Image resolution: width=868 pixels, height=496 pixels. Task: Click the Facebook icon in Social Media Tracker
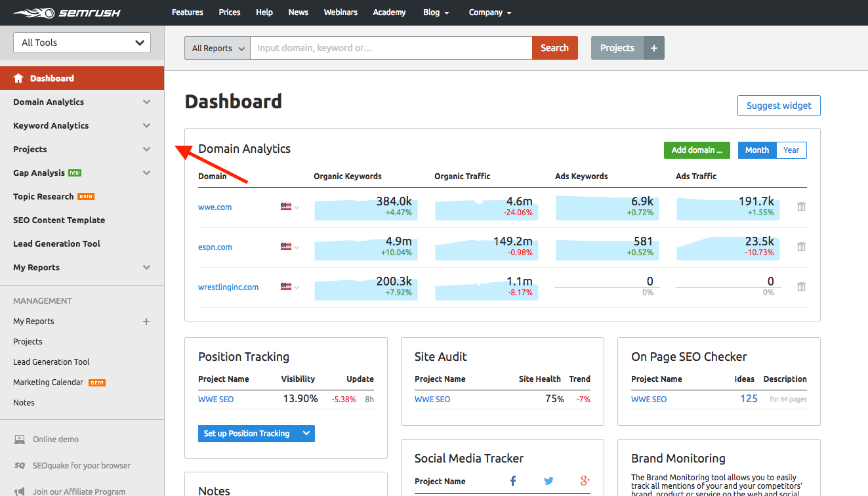click(x=514, y=481)
